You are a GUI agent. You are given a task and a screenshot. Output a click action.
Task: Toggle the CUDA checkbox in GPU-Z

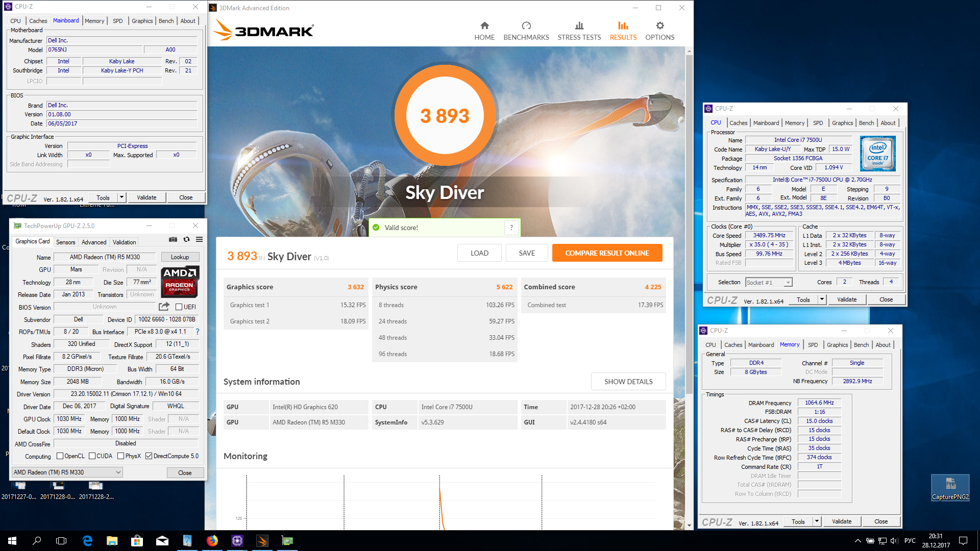[92, 456]
